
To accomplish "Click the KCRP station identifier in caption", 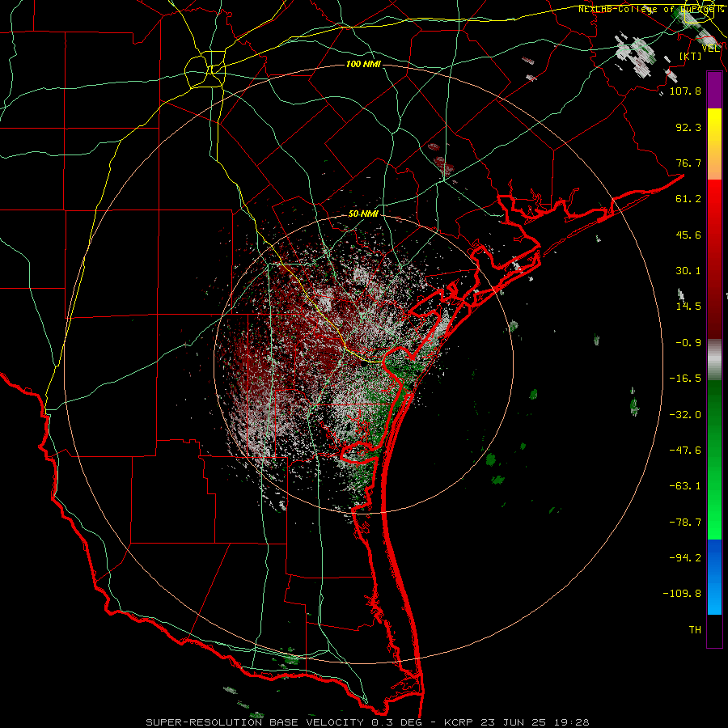I will [x=460, y=722].
